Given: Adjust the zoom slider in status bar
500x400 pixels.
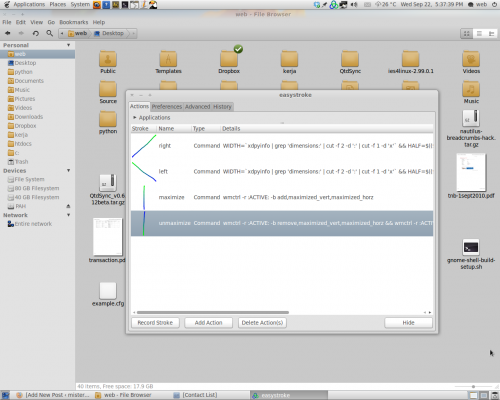Looking at the screenshot, I should tap(473, 387).
